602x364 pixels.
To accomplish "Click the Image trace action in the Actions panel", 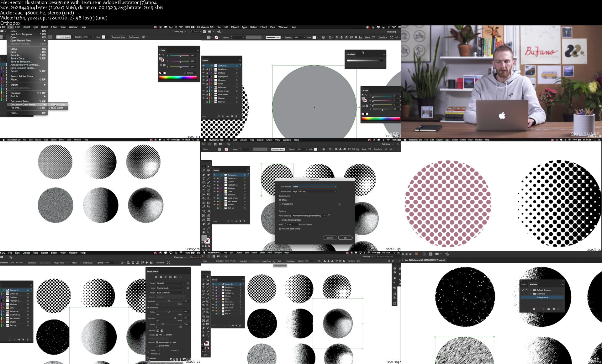I will (542, 297).
